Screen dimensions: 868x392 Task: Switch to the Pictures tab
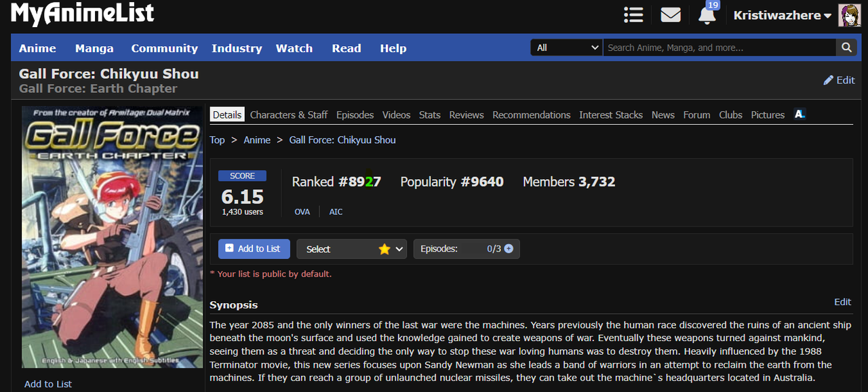(768, 115)
